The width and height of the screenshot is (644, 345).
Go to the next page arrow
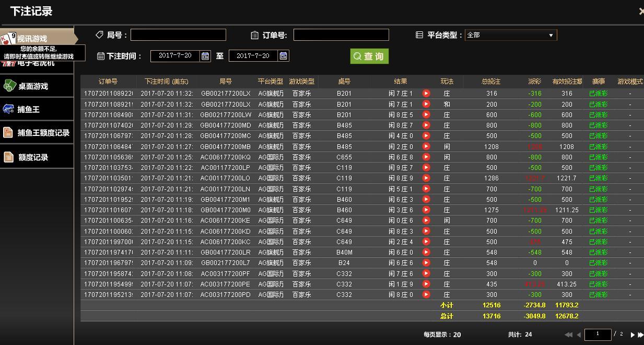click(x=633, y=335)
